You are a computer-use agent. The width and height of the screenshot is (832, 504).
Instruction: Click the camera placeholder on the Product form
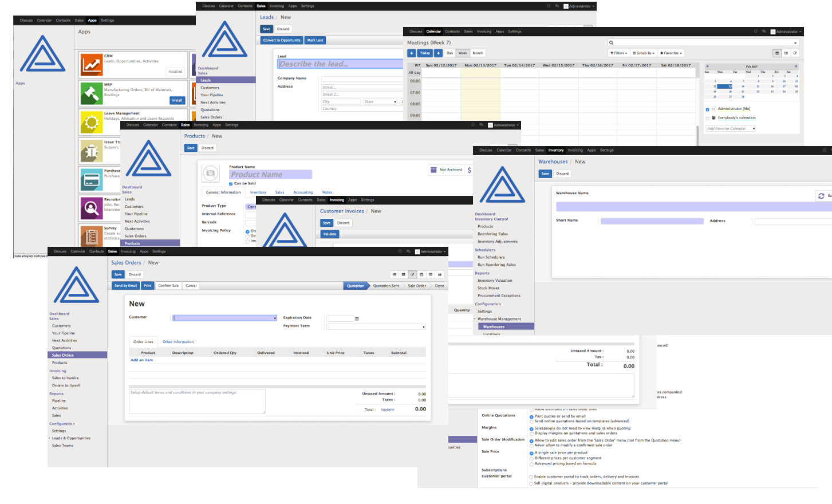point(211,174)
